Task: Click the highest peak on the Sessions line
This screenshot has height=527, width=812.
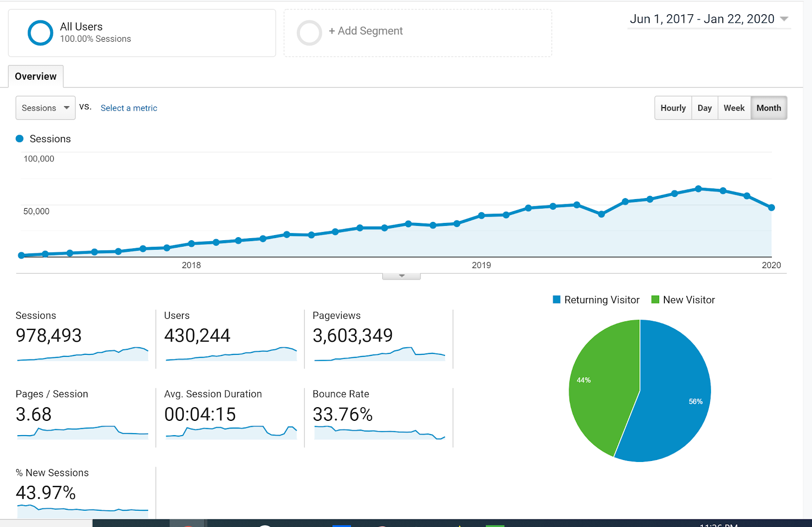Action: [x=699, y=188]
